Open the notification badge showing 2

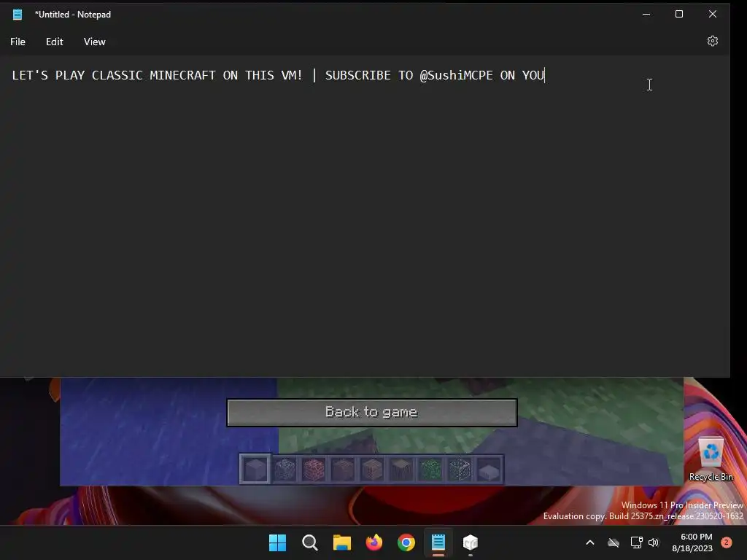click(727, 542)
